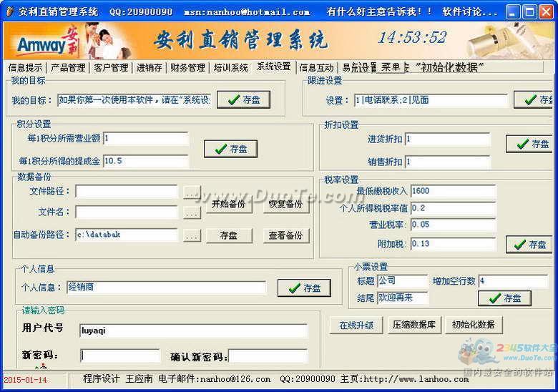
Task: Click into the 我的目标 text field
Action: pos(134,100)
